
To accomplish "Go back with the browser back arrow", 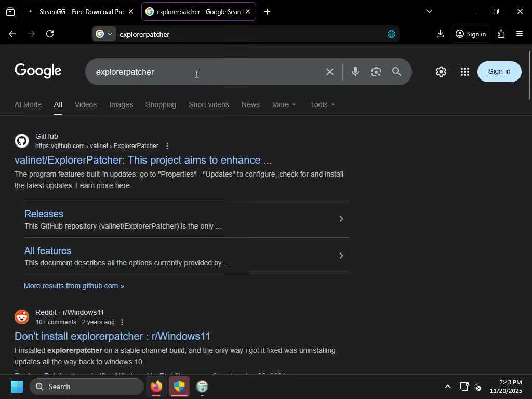I will [x=12, y=34].
